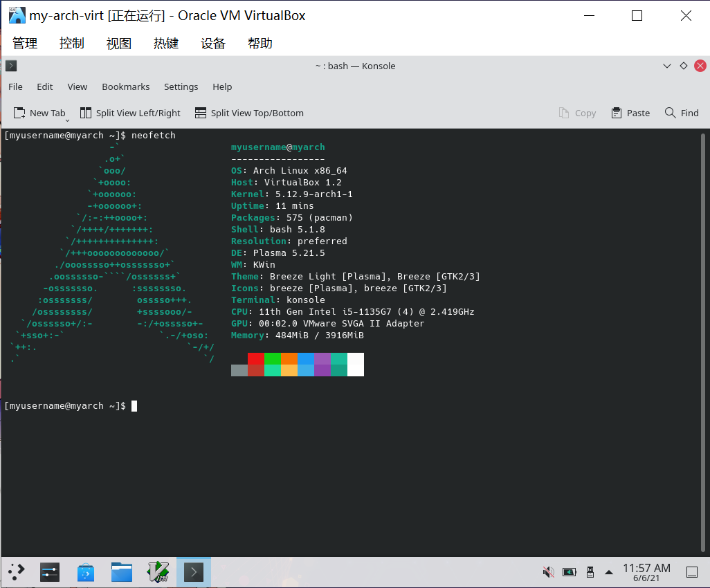Open the VirtualBox 设备 menu
The image size is (710, 588).
pos(213,43)
